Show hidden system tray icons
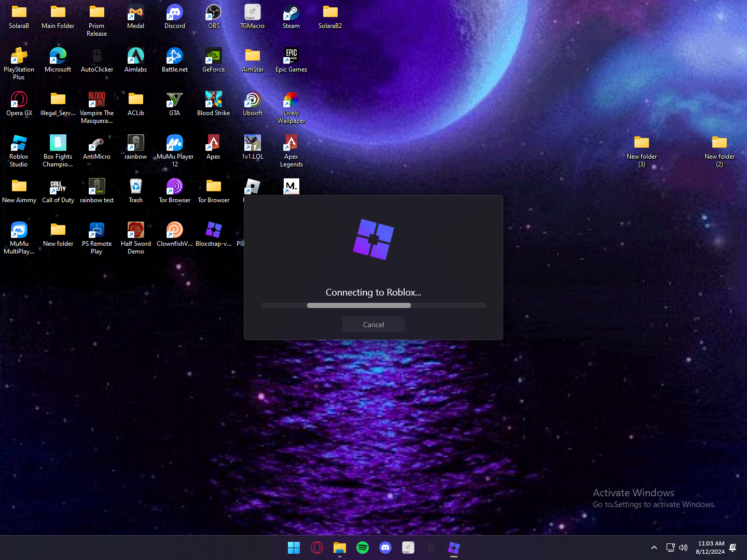747x560 pixels. click(x=654, y=548)
